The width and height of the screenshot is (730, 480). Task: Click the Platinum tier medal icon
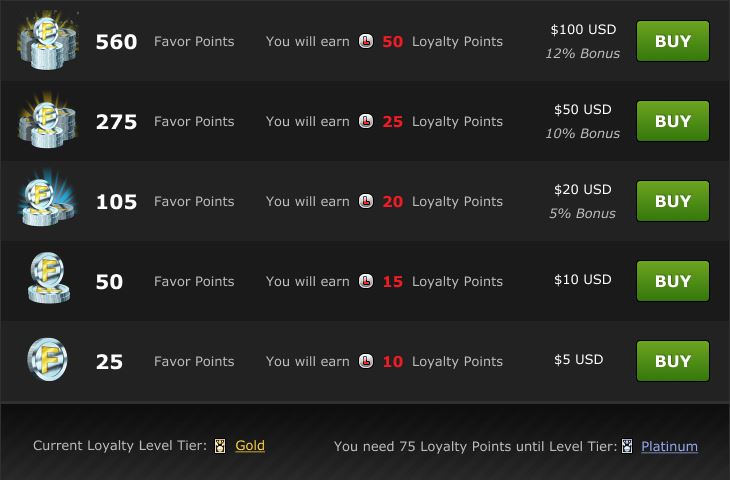tap(627, 446)
